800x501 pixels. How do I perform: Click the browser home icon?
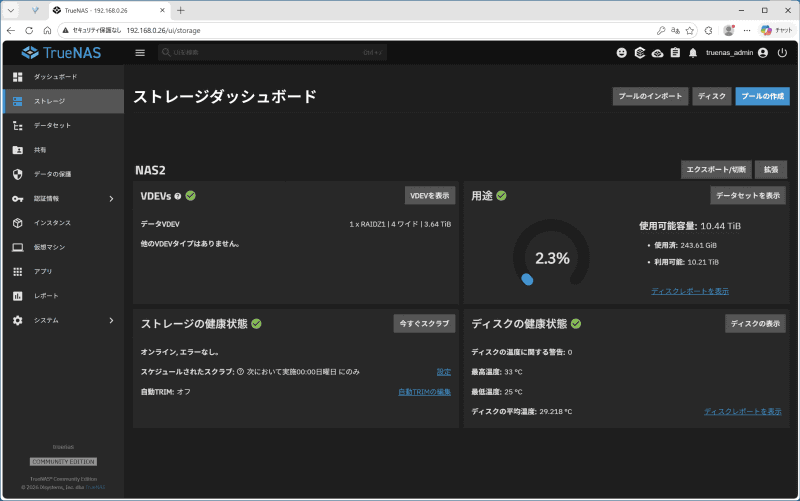(47, 31)
